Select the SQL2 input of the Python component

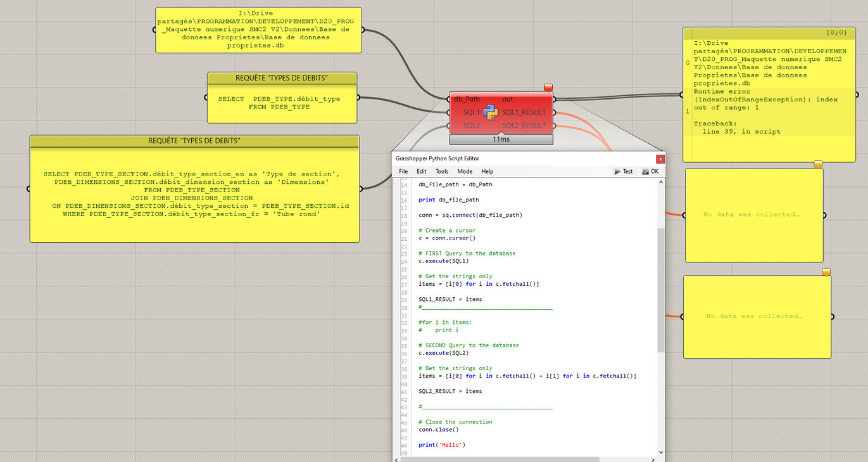pyautogui.click(x=471, y=125)
